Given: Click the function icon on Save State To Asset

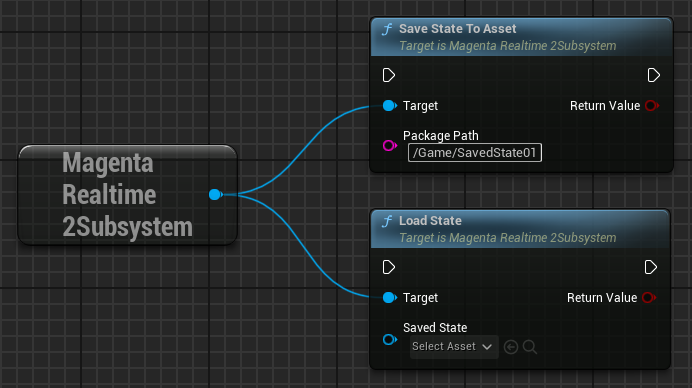Looking at the screenshot, I should 387,30.
